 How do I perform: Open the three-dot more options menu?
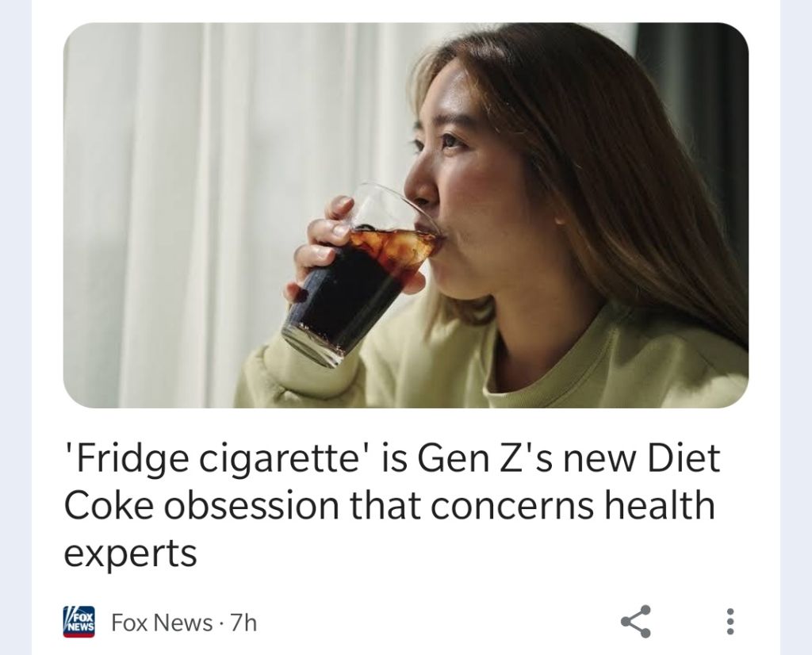(x=730, y=622)
